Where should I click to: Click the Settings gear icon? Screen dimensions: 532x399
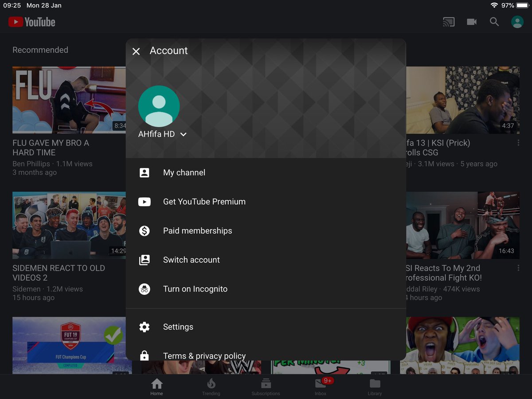145,327
